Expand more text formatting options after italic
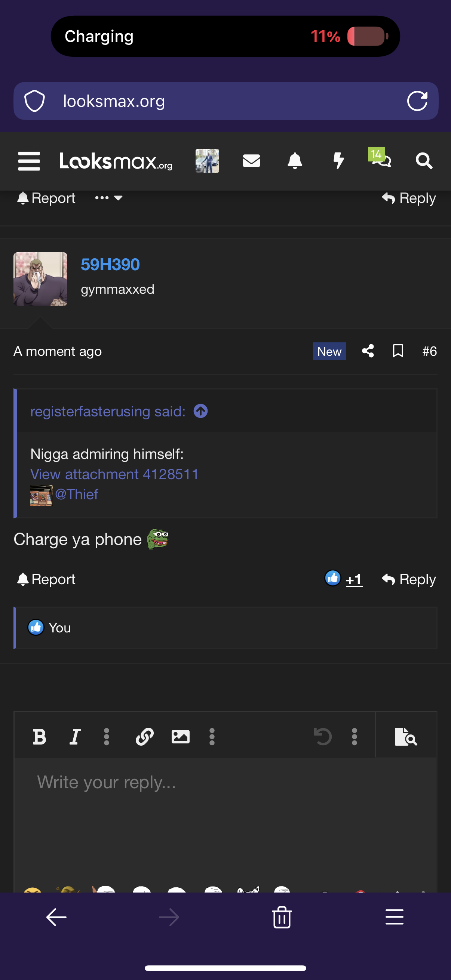The height and width of the screenshot is (980, 451). (x=107, y=737)
